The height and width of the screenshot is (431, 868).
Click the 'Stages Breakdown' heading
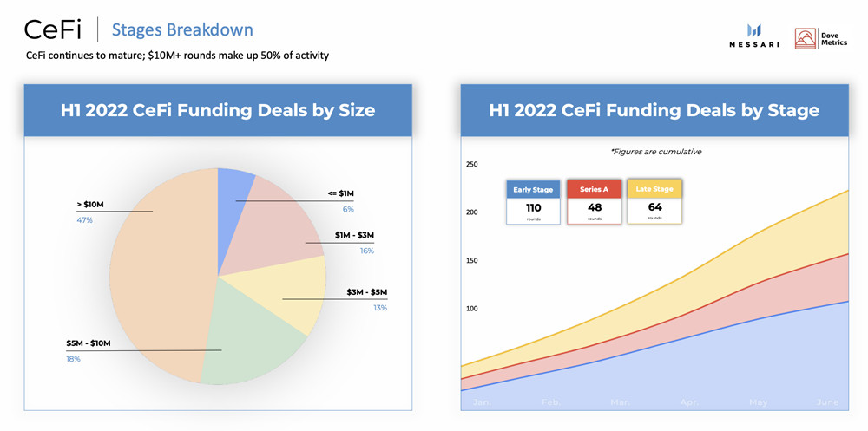[182, 30]
